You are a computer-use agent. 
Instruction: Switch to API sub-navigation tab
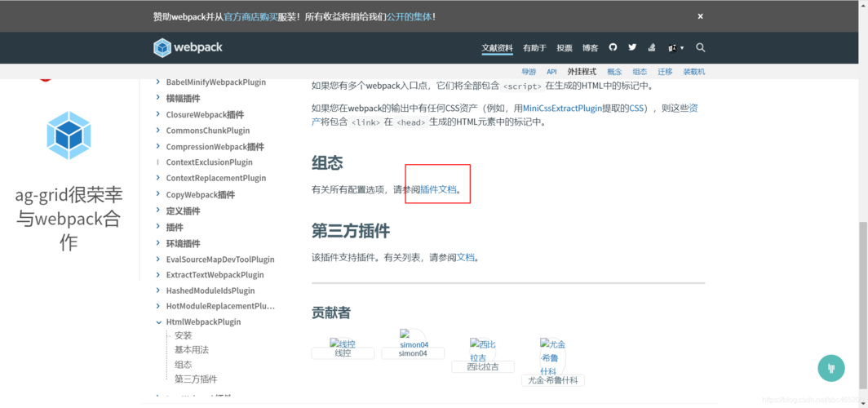coord(552,72)
